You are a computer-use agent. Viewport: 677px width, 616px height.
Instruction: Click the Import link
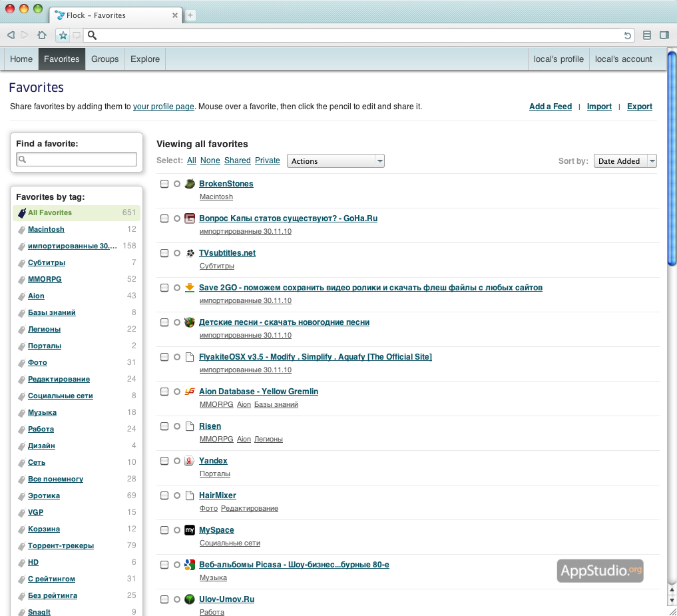point(599,107)
